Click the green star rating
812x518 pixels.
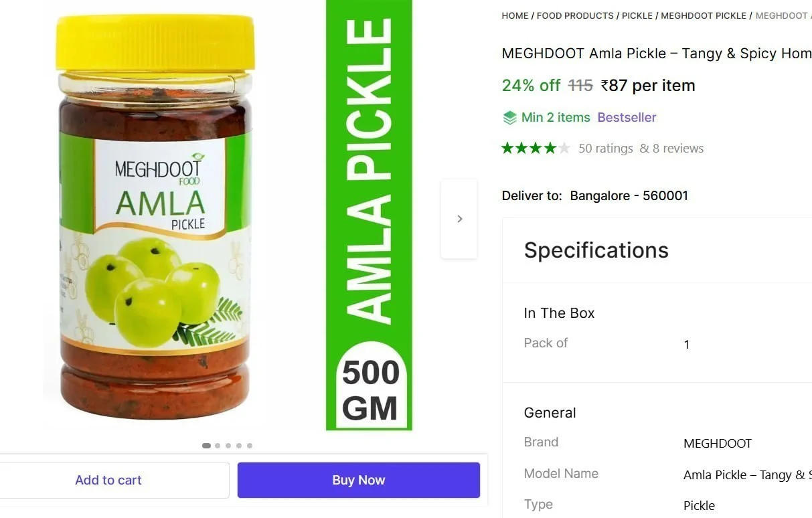[x=536, y=149]
